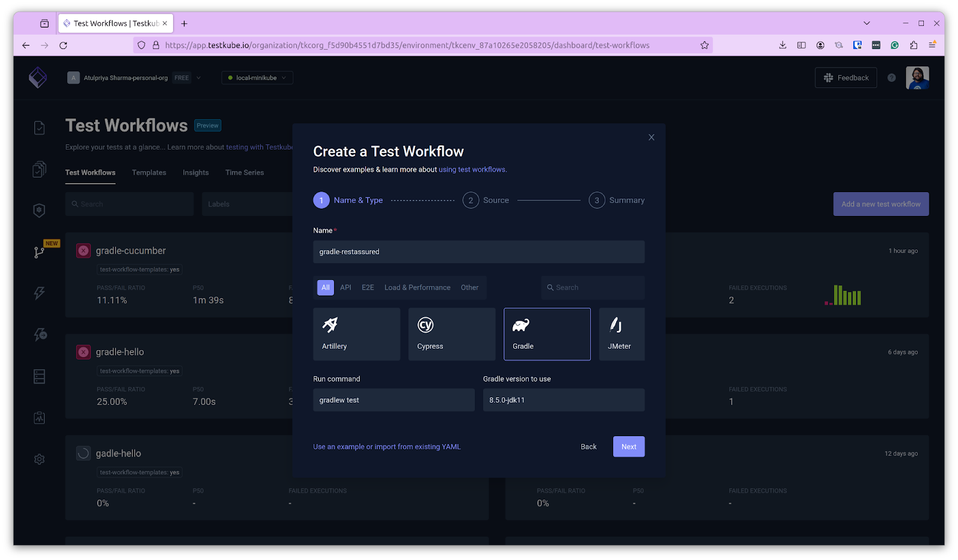This screenshot has width=958, height=560.
Task: Open the Labels filter field
Action: point(247,204)
